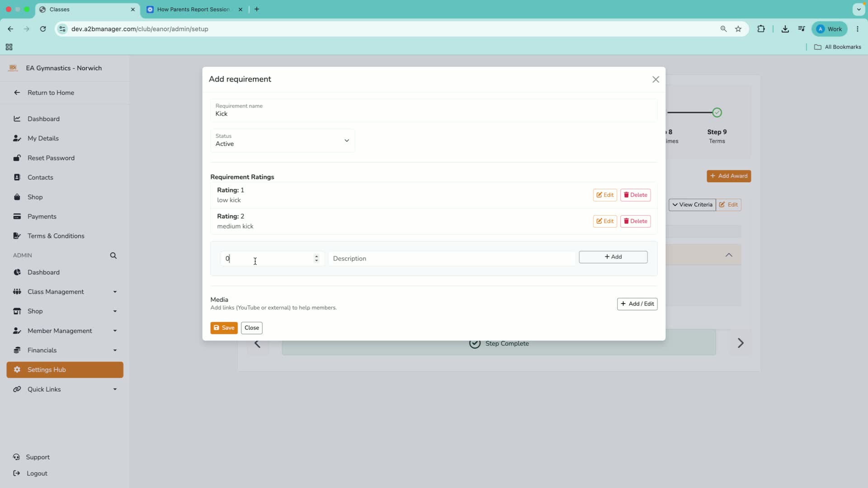Screen dimensions: 868x488
Task: Click the site information icon in address bar
Action: click(62, 29)
